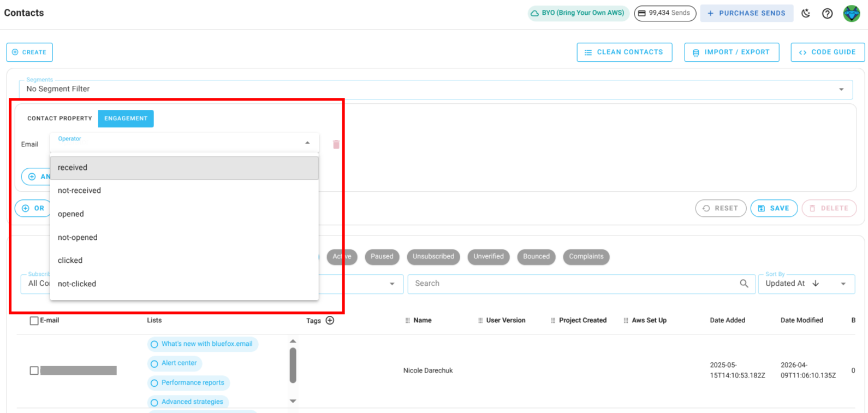The height and width of the screenshot is (413, 868).
Task: Expand the Segments dropdown
Action: click(x=436, y=89)
